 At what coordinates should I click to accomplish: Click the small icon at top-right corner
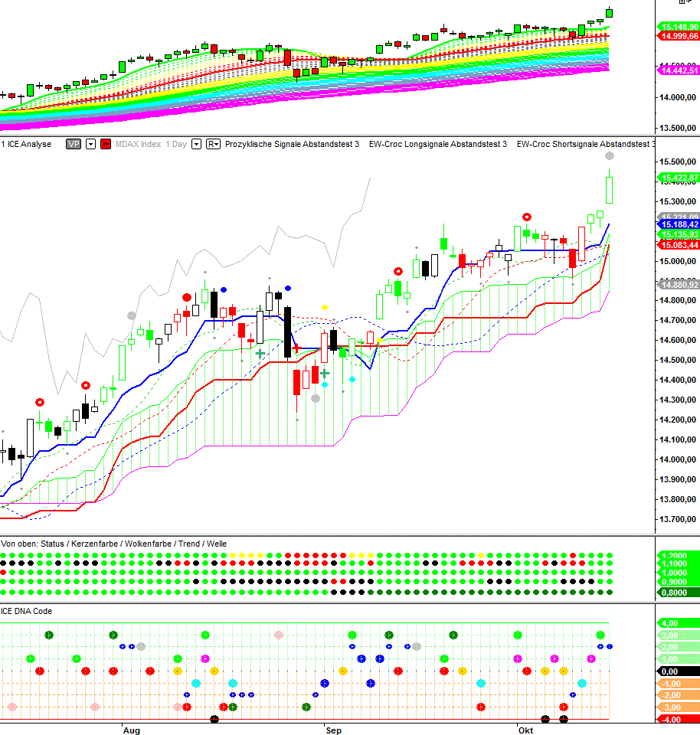pyautogui.click(x=681, y=2)
